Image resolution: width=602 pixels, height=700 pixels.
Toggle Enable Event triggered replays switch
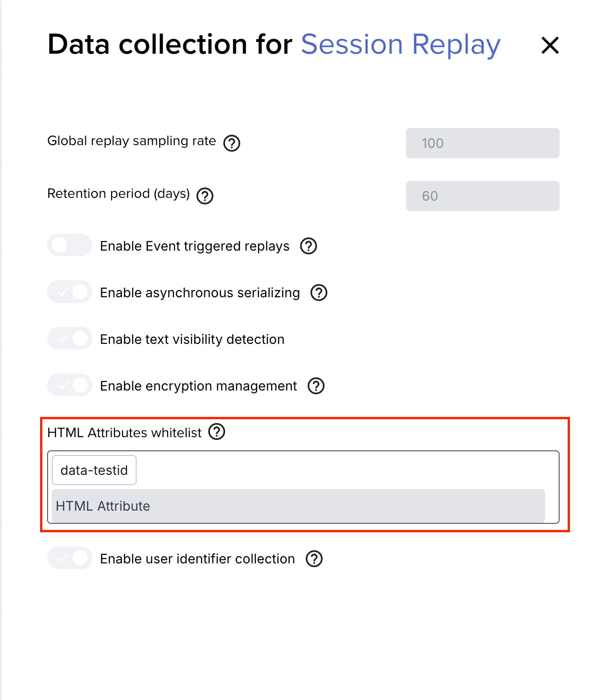click(70, 245)
